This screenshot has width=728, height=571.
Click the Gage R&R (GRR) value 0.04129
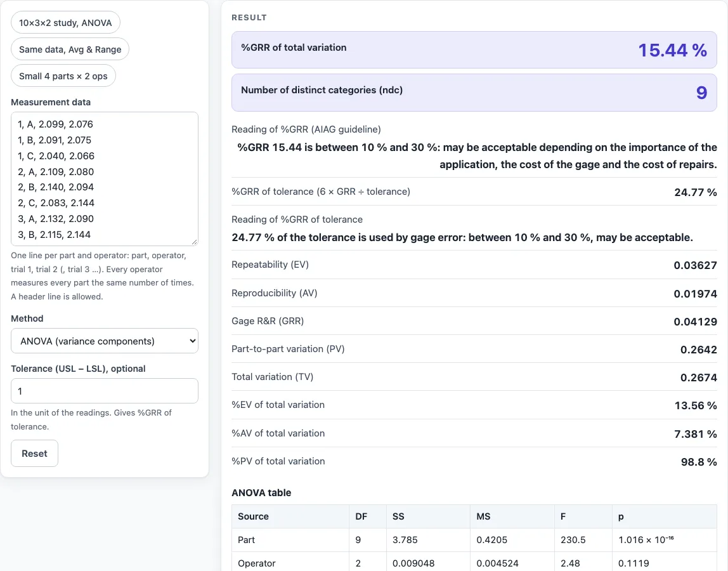(x=696, y=322)
